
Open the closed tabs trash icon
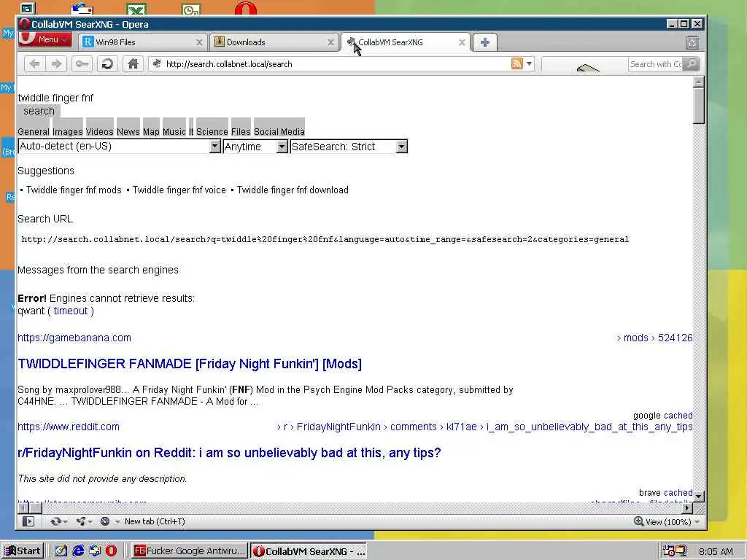point(692,43)
